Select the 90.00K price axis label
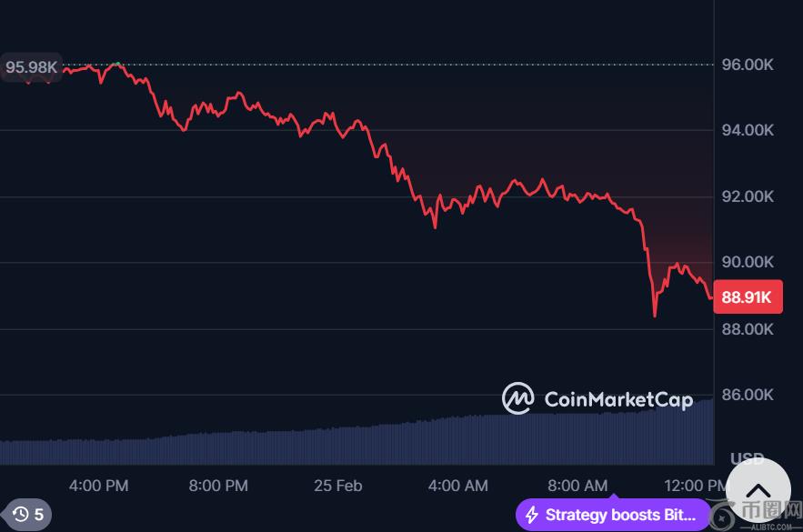The height and width of the screenshot is (532, 803). [748, 262]
